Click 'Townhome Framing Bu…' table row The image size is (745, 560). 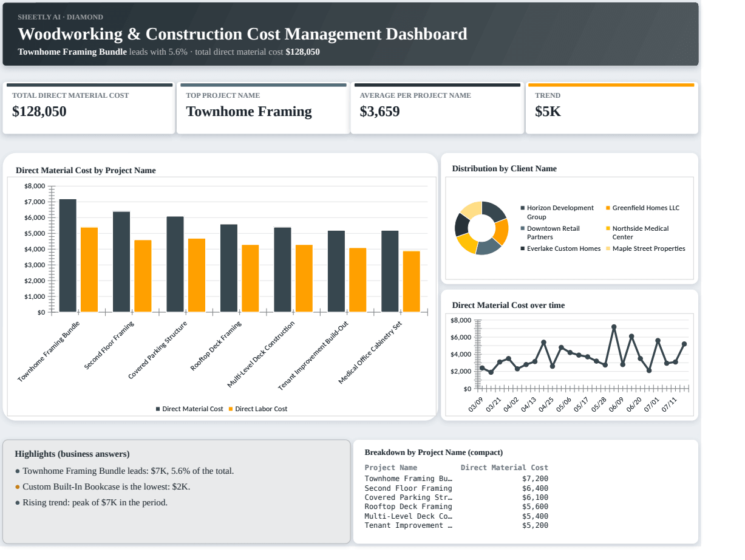coord(457,479)
